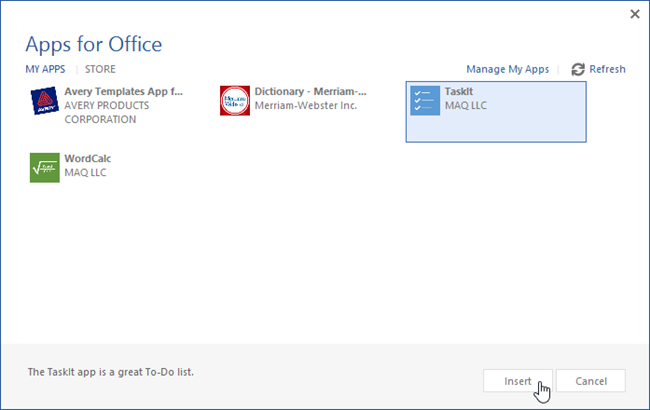Click the Refresh text link
This screenshot has height=410, width=650.
pos(607,69)
